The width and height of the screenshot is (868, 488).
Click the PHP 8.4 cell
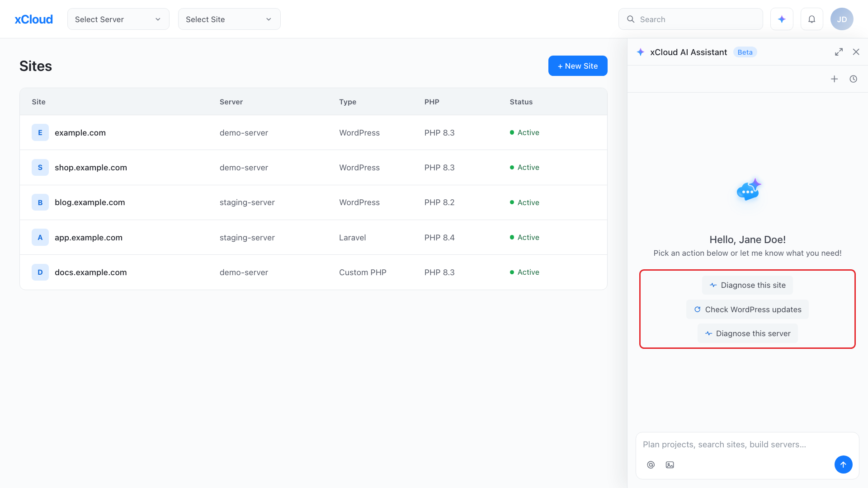coord(439,237)
